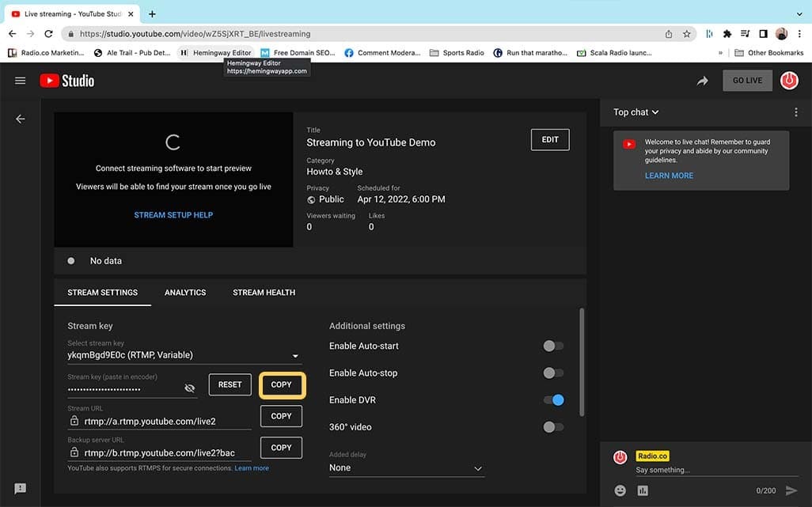This screenshot has height=507, width=812.
Task: Create a poll from the chat input icons
Action: pyautogui.click(x=643, y=490)
